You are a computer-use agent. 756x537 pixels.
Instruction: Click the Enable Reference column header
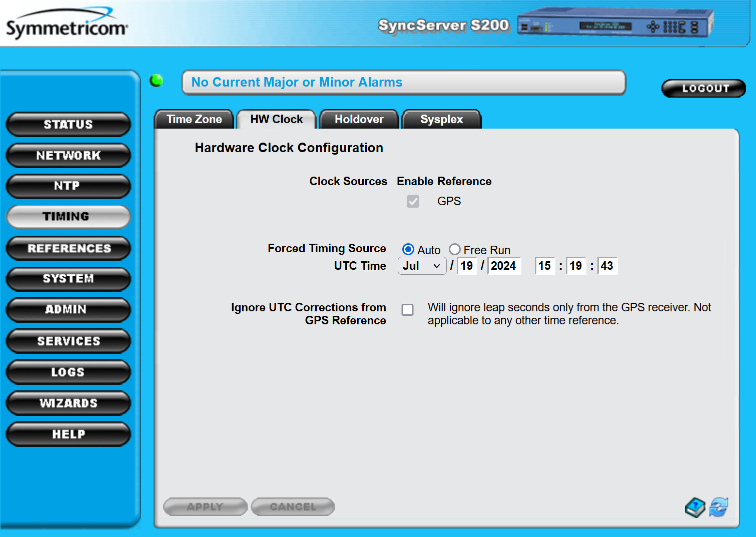[444, 181]
